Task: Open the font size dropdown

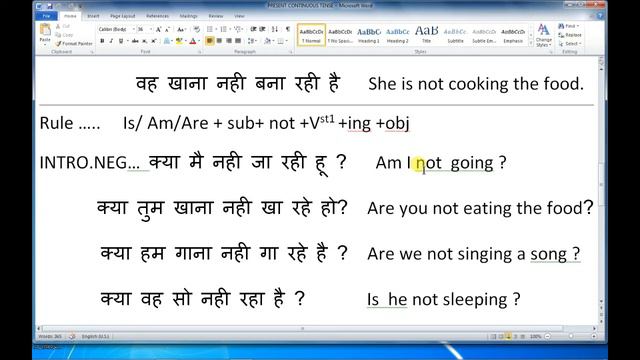Action: 151,29
